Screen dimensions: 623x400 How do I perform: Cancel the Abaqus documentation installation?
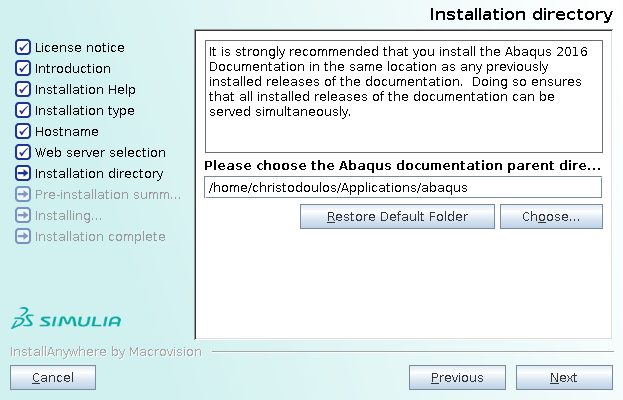coord(53,377)
